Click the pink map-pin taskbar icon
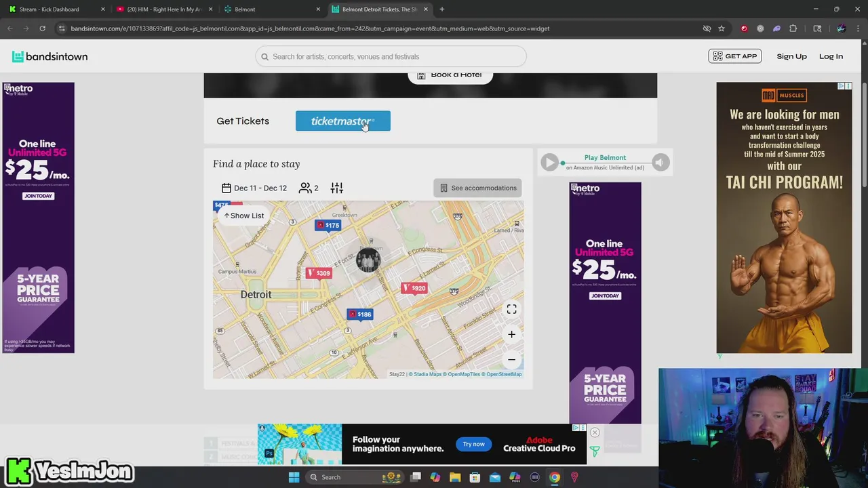Screen dimensions: 868x488 tap(574, 477)
